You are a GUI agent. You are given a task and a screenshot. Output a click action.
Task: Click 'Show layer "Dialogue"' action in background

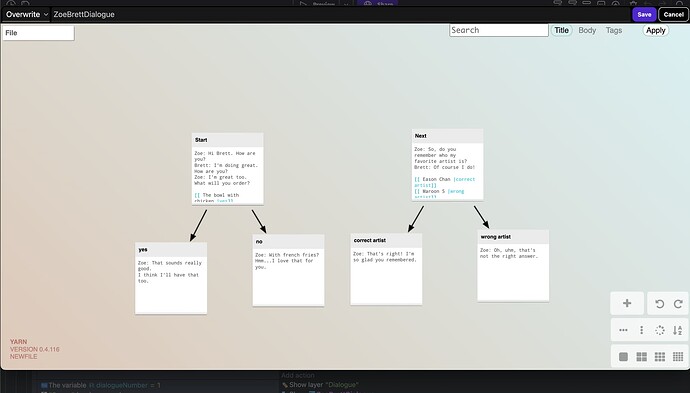coord(320,385)
